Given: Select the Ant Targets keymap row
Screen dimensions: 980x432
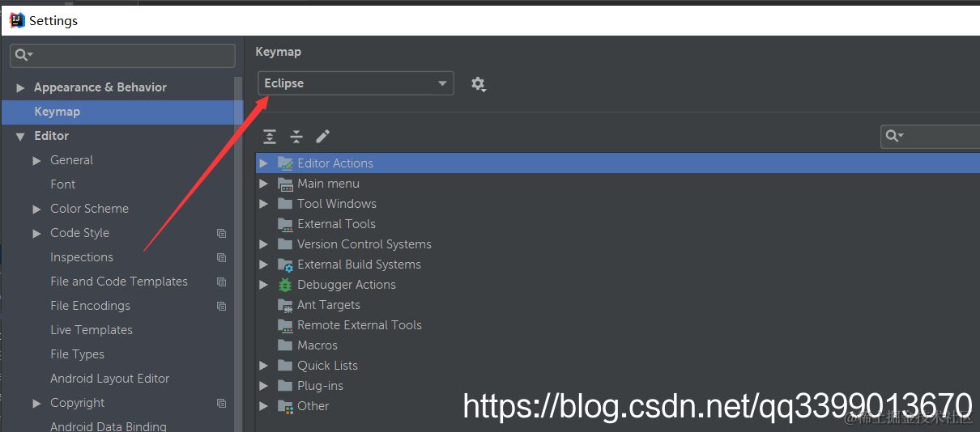Looking at the screenshot, I should [620, 304].
